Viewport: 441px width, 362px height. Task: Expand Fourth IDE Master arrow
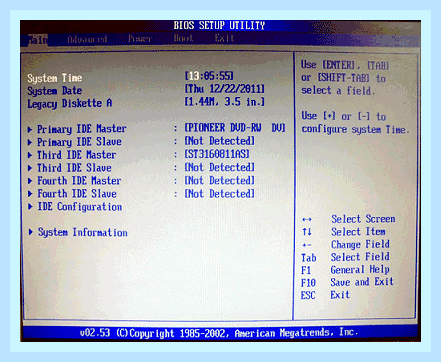30,181
